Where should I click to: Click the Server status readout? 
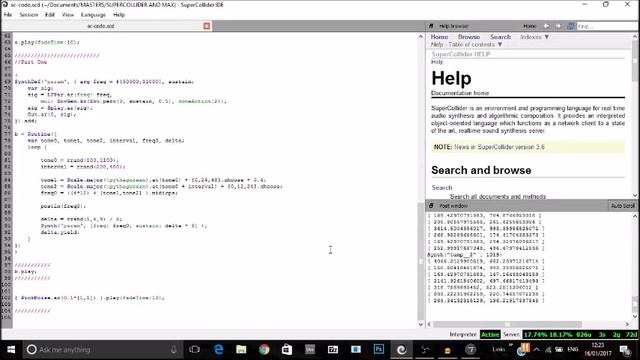(580, 334)
